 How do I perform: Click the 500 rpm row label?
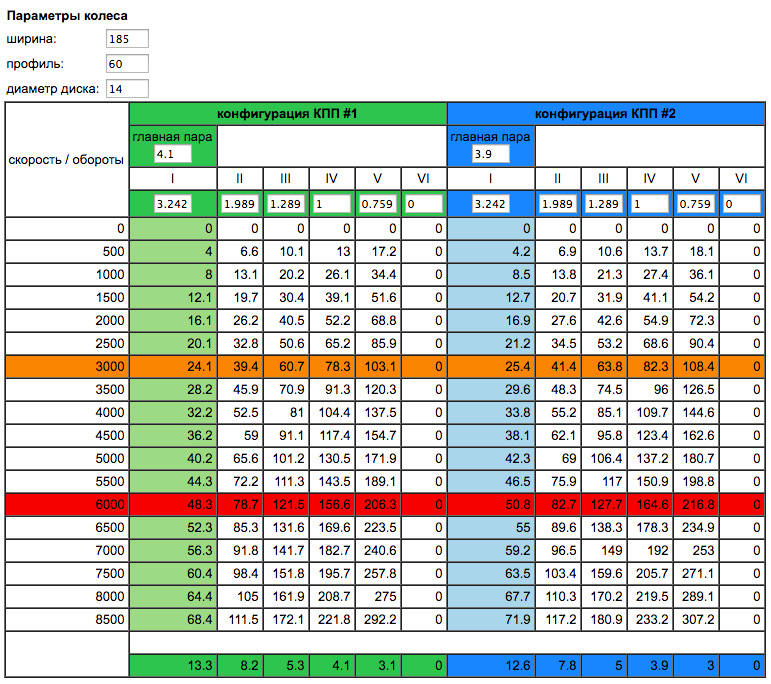(x=113, y=251)
